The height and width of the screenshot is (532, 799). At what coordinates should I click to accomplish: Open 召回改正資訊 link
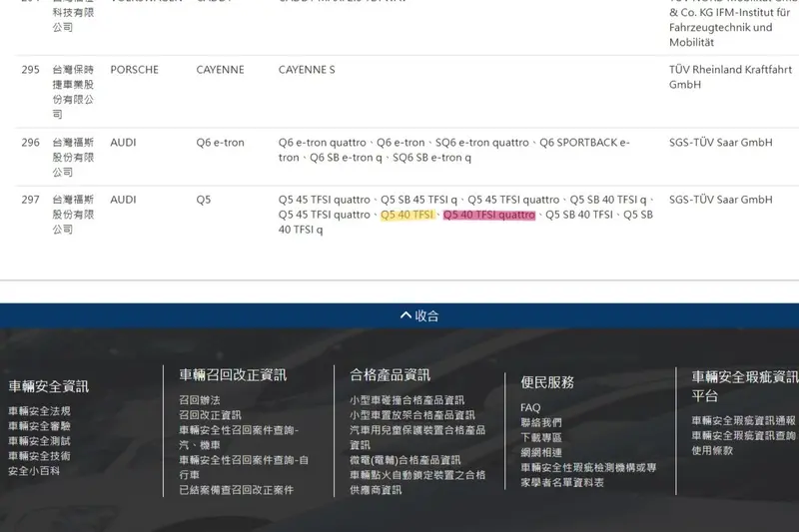(x=210, y=415)
